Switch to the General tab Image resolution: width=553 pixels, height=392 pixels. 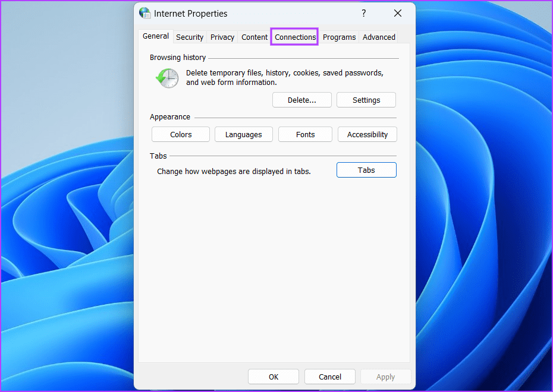click(156, 36)
